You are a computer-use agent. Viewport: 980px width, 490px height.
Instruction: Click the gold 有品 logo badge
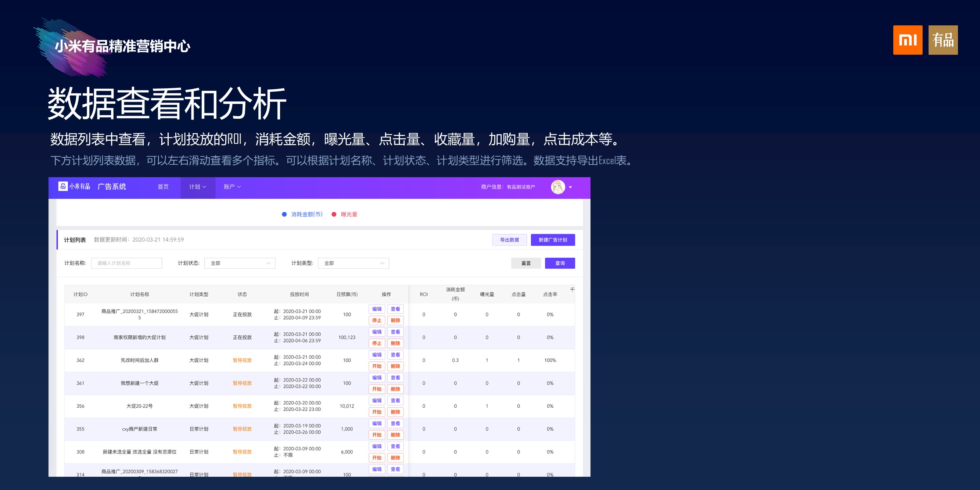tap(943, 40)
